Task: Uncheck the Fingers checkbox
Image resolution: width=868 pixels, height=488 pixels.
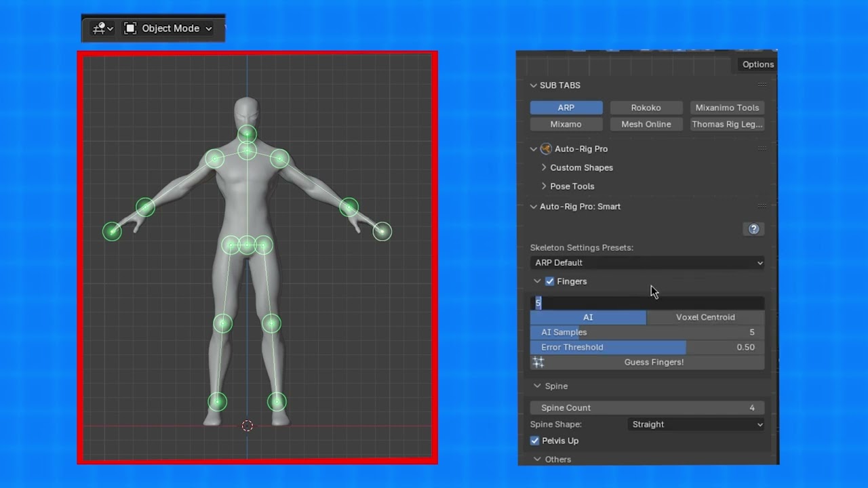Action: [x=550, y=281]
